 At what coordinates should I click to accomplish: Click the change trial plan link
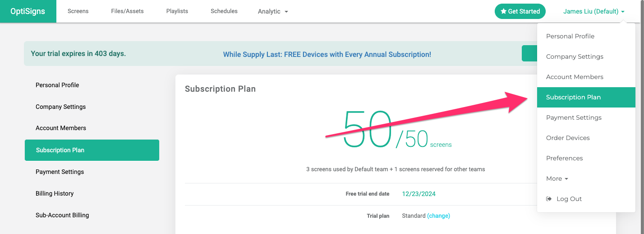[439, 216]
